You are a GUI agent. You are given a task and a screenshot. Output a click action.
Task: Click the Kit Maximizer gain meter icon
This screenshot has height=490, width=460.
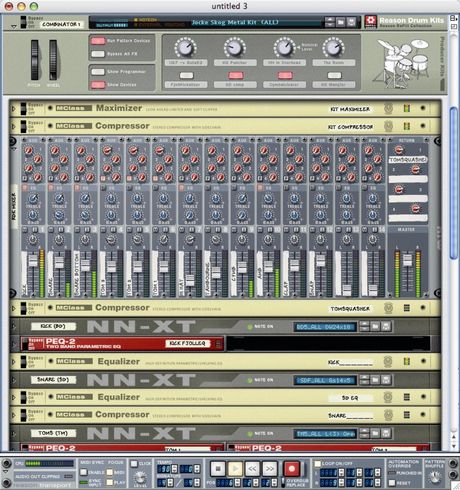(407, 108)
